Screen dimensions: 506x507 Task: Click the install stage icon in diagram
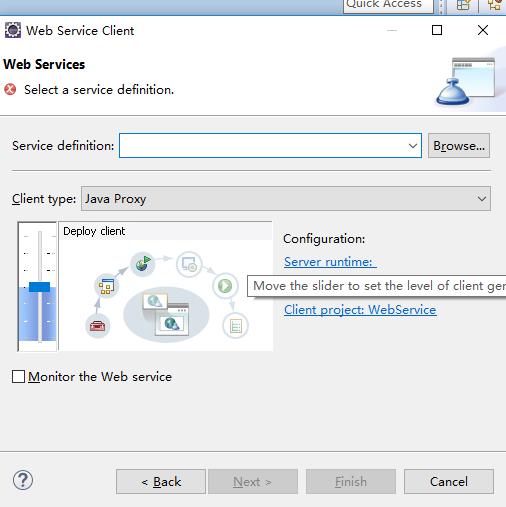click(189, 264)
